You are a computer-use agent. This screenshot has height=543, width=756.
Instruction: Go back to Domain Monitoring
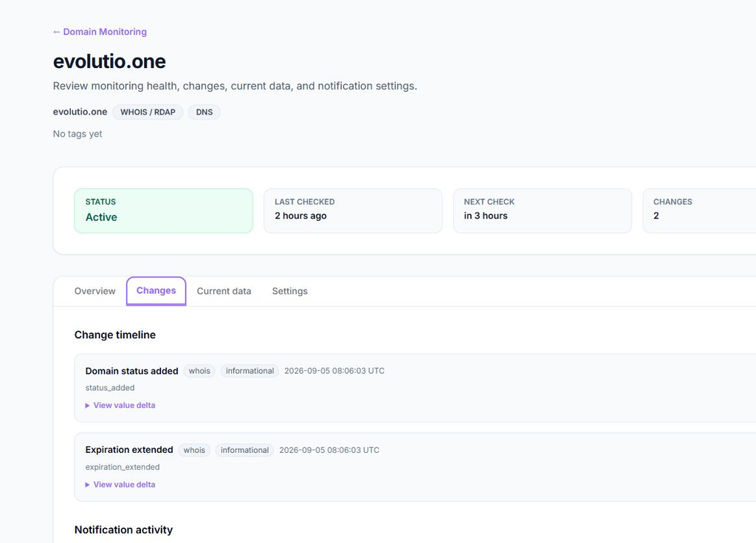tap(100, 32)
